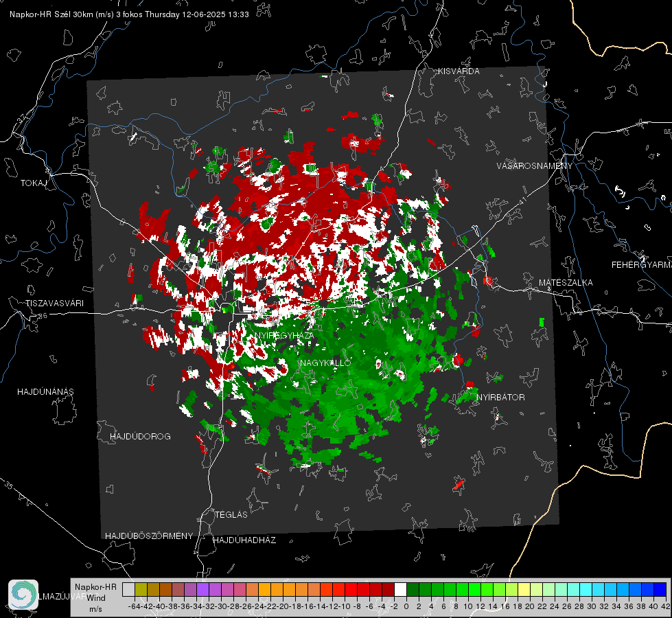Select the VÁSÁROSNAMÉNY city label
The height and width of the screenshot is (618, 672).
(x=535, y=165)
